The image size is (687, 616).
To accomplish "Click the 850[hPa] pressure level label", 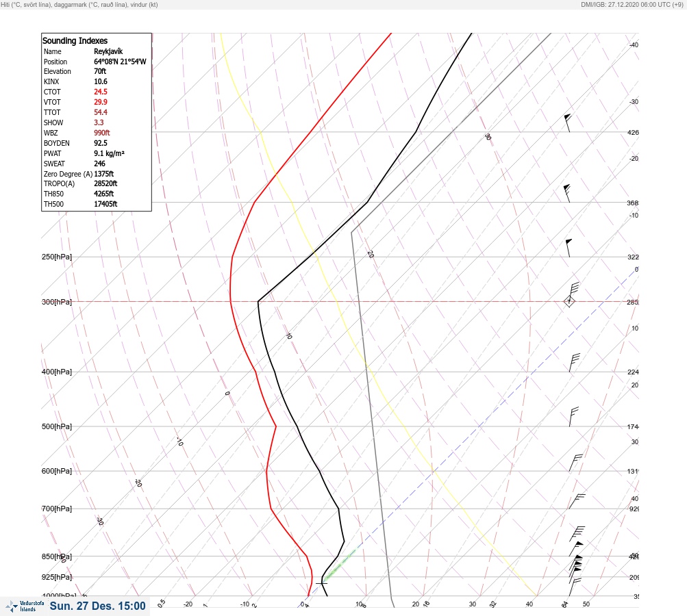I will tap(57, 557).
